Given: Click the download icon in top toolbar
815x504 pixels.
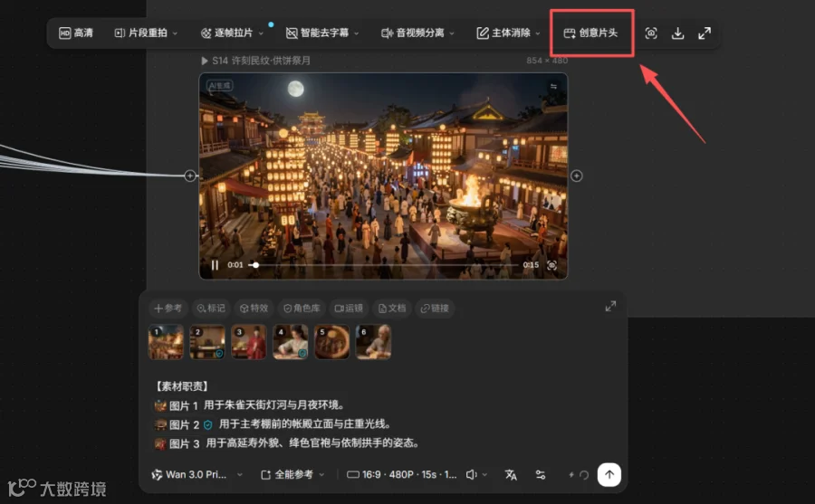Looking at the screenshot, I should click(x=677, y=33).
